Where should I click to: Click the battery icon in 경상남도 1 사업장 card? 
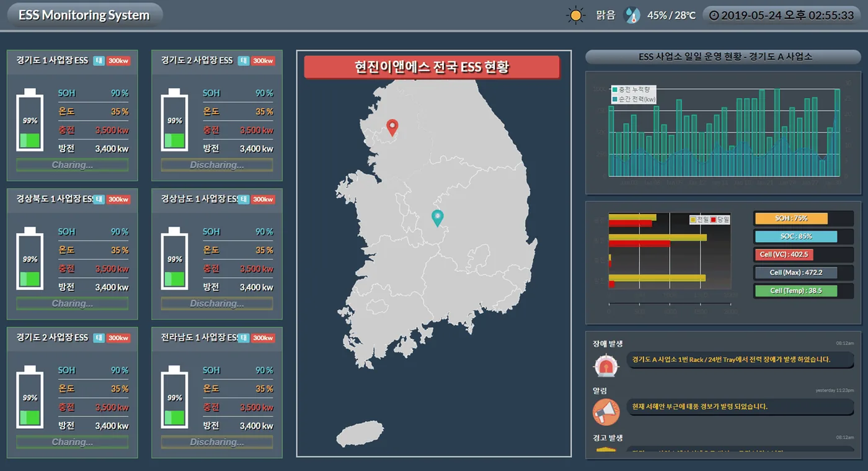pos(174,258)
